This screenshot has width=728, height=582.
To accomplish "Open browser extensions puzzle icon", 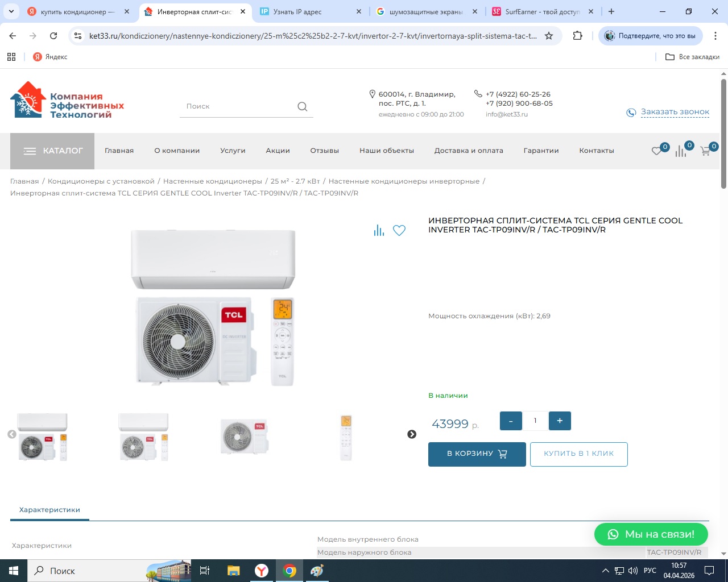I will point(578,36).
